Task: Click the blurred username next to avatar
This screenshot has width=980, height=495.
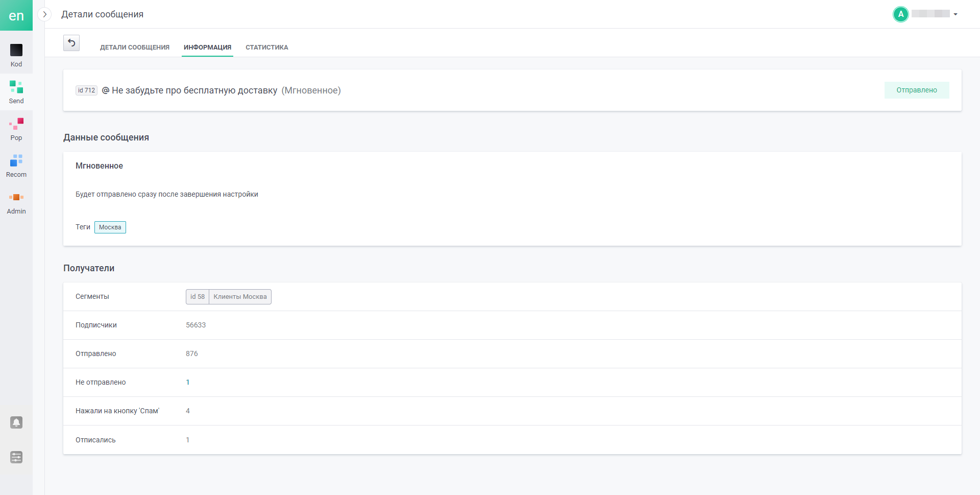Action: point(931,14)
